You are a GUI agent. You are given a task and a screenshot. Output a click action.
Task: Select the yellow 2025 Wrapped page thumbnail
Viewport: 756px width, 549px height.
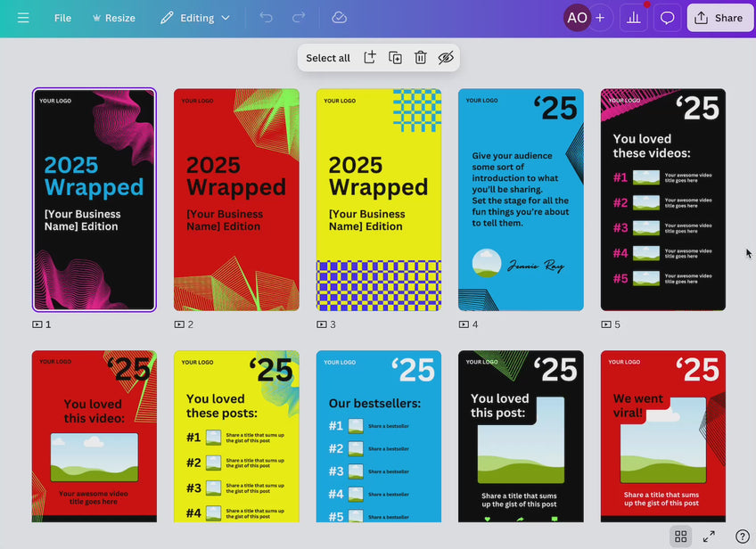coord(378,199)
